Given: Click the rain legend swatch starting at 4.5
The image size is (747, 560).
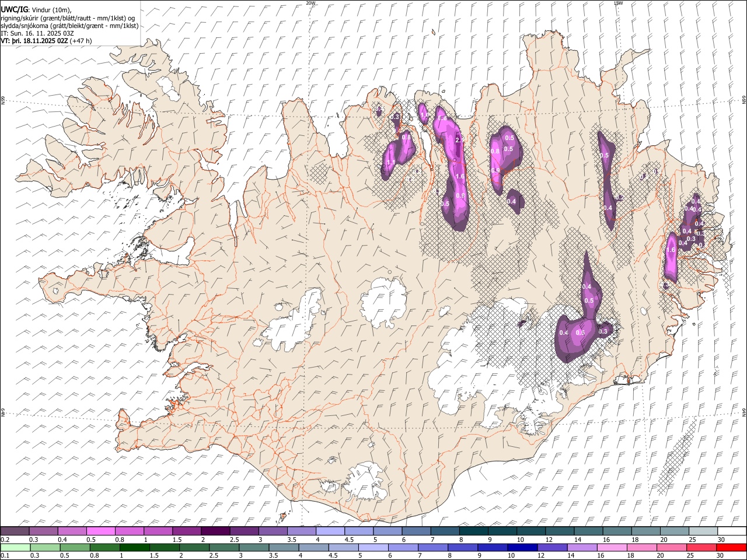Looking at the screenshot, I should point(343,547).
